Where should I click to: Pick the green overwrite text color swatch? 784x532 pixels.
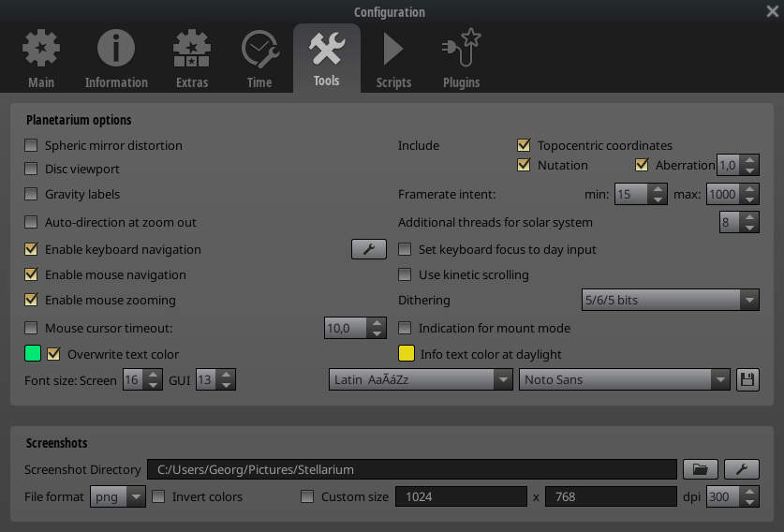[33, 354]
